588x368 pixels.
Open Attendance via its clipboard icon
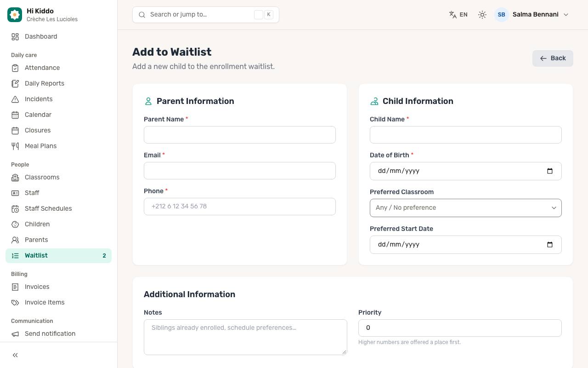tap(15, 68)
